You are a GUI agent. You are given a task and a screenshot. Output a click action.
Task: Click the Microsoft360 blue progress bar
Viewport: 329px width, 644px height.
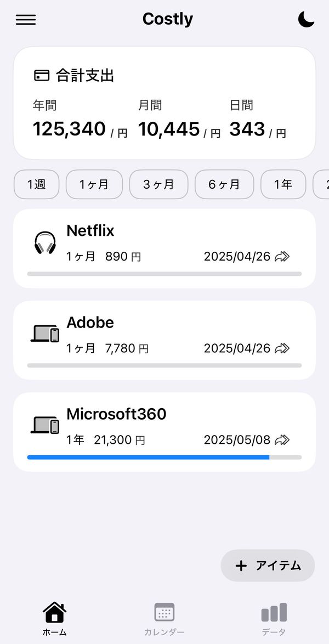pos(148,457)
